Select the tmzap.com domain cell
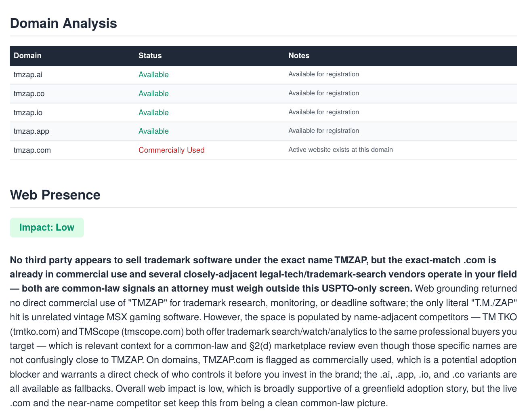Viewport: 529px width, 420px height. (x=32, y=150)
